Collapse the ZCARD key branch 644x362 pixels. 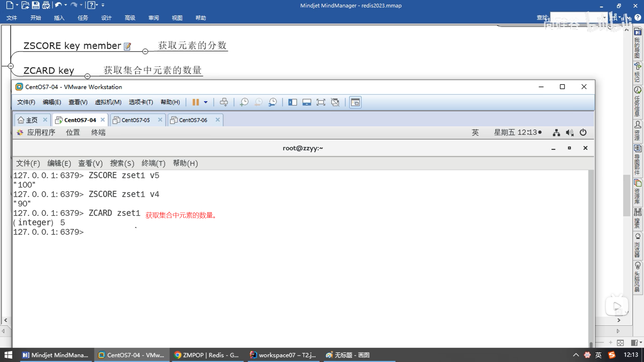(88, 76)
